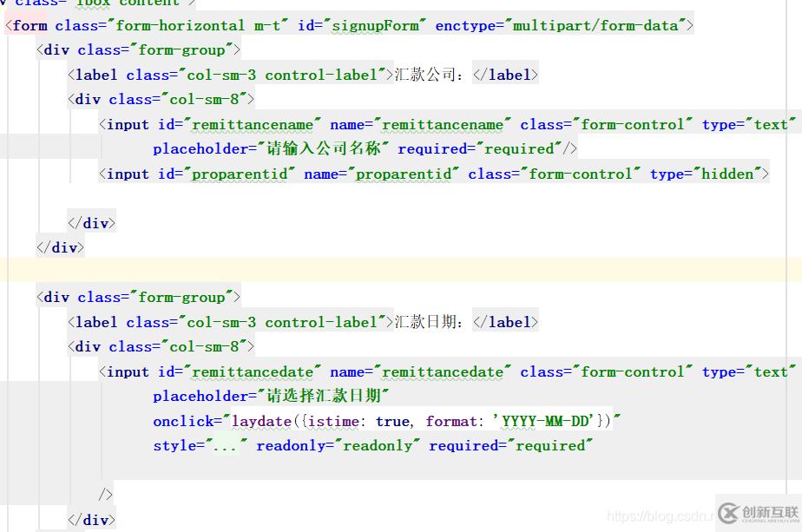Click required attribute after readonly
Viewport: 802px width, 532px height.
click(x=511, y=446)
